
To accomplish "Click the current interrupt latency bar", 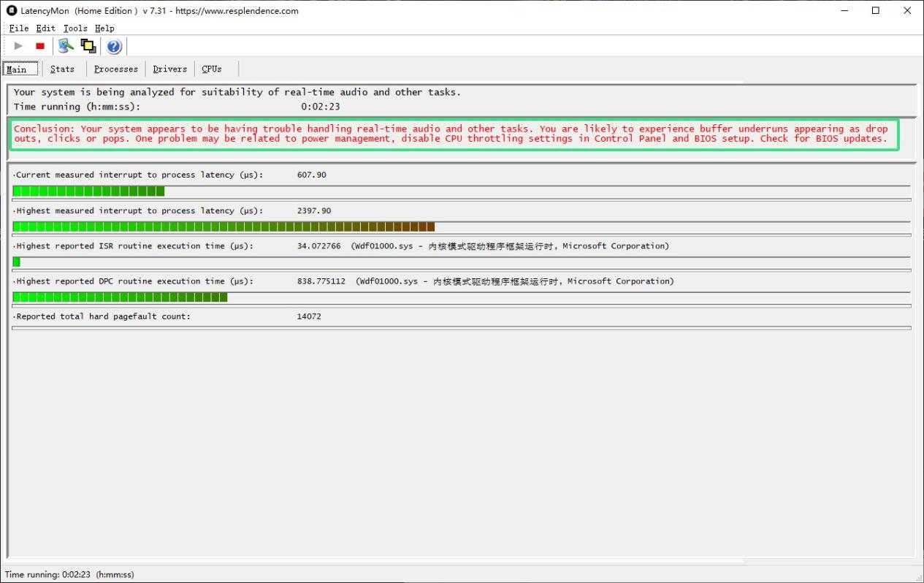I will click(88, 191).
